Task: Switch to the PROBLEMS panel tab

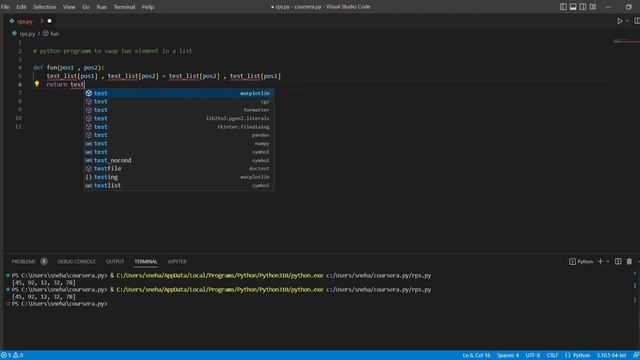Action: (x=24, y=262)
